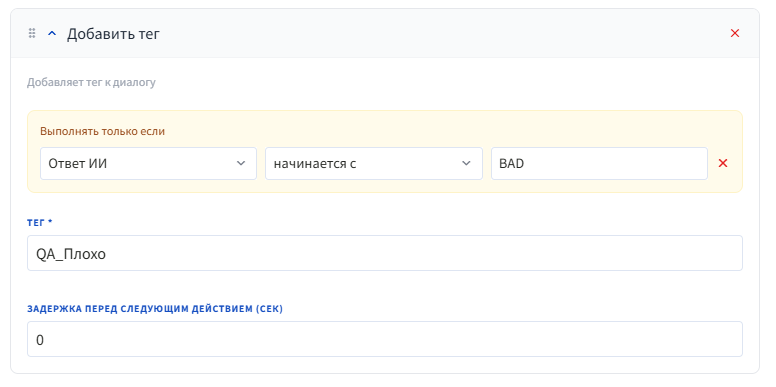The width and height of the screenshot is (776, 387).
Task: Click the Добавить тег title text
Action: [x=113, y=34]
